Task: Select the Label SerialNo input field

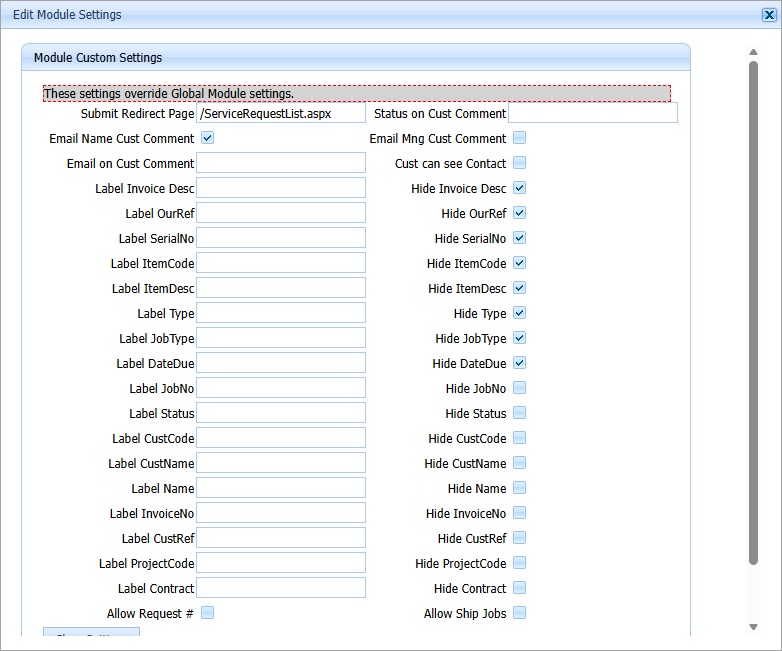Action: 281,238
